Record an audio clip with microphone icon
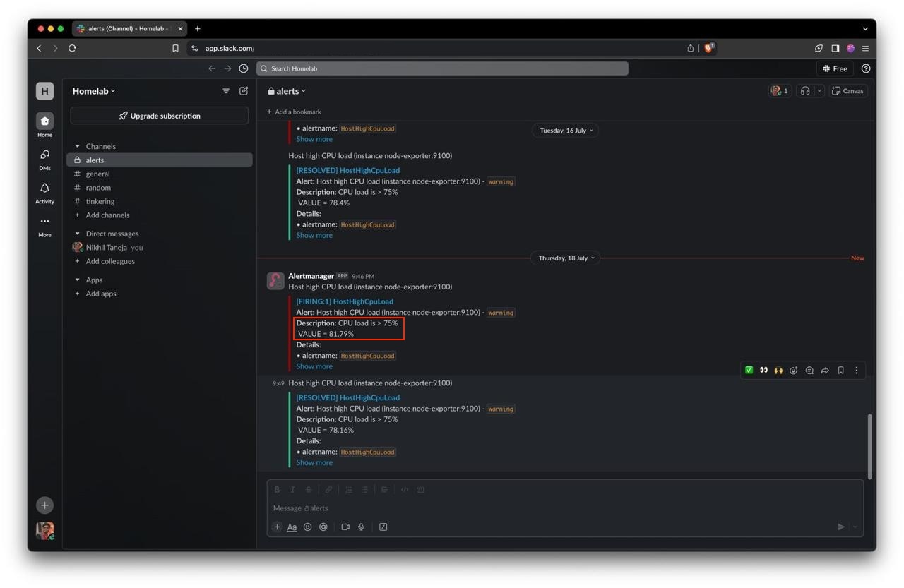 point(361,527)
